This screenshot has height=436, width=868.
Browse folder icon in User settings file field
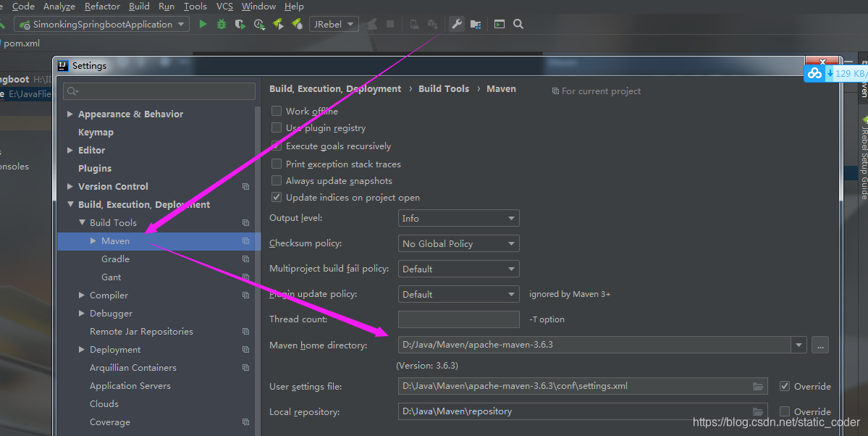pos(758,386)
